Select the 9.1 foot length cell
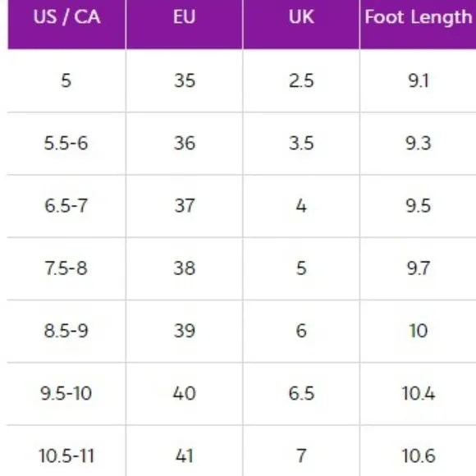Screen dimensions: 476x476 click(x=418, y=80)
